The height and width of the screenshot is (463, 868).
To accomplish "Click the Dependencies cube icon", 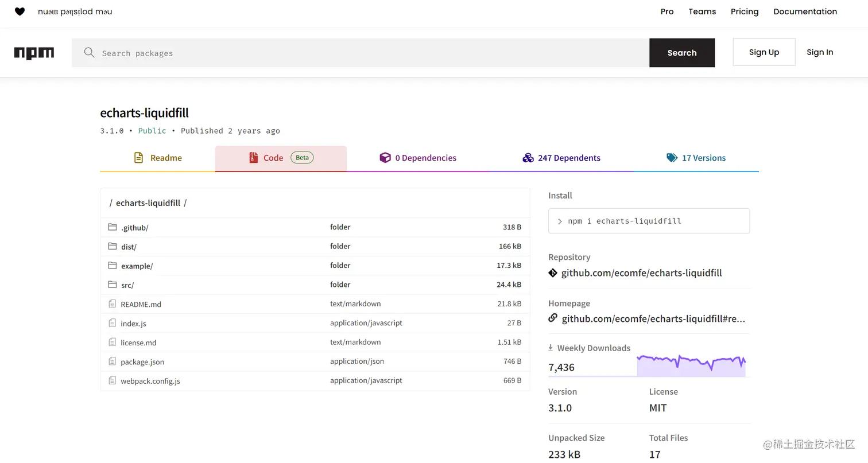I will 385,158.
